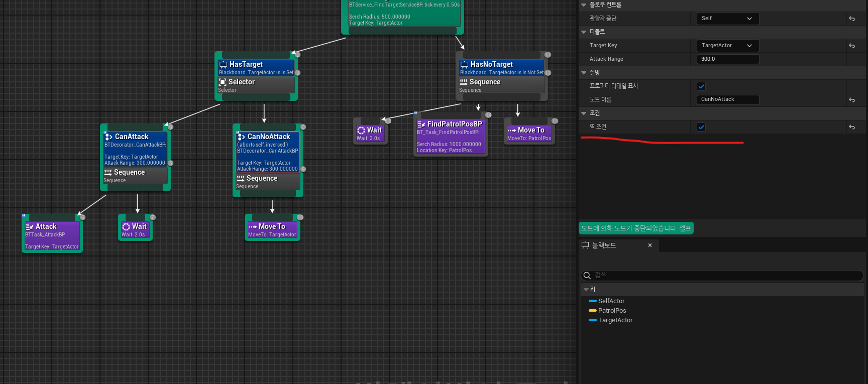Click the Target Key property label
868x384 pixels.
pos(603,46)
